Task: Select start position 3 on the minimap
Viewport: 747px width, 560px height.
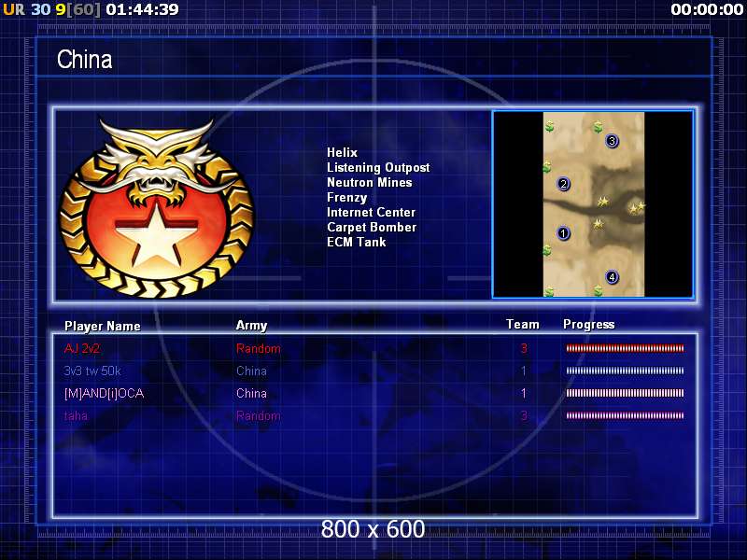Action: (x=612, y=141)
